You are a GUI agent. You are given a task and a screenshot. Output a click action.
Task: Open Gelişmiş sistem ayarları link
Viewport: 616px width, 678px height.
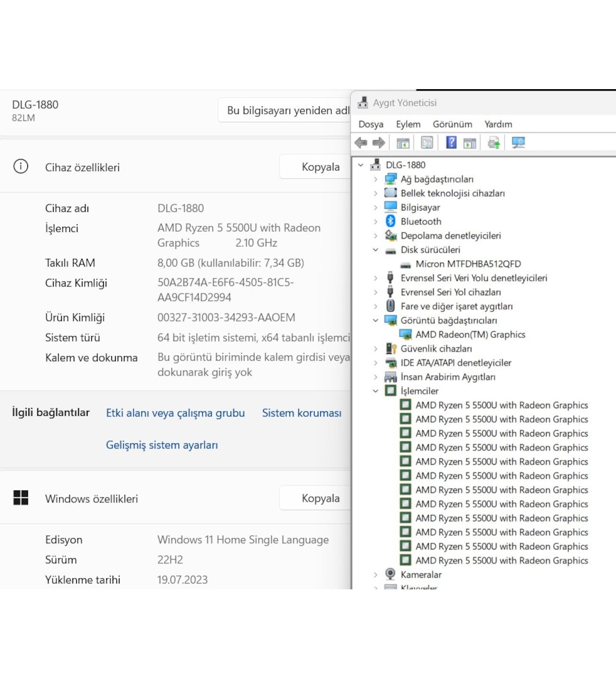pyautogui.click(x=162, y=445)
